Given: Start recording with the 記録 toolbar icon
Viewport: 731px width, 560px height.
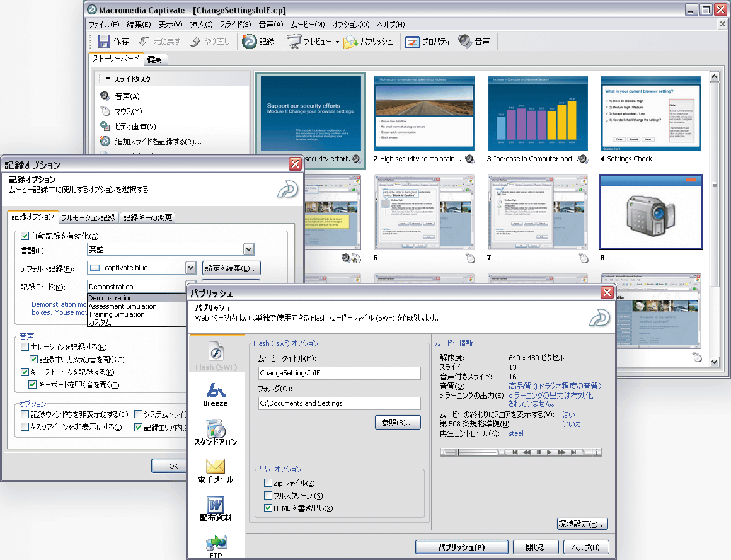Looking at the screenshot, I should (x=250, y=42).
